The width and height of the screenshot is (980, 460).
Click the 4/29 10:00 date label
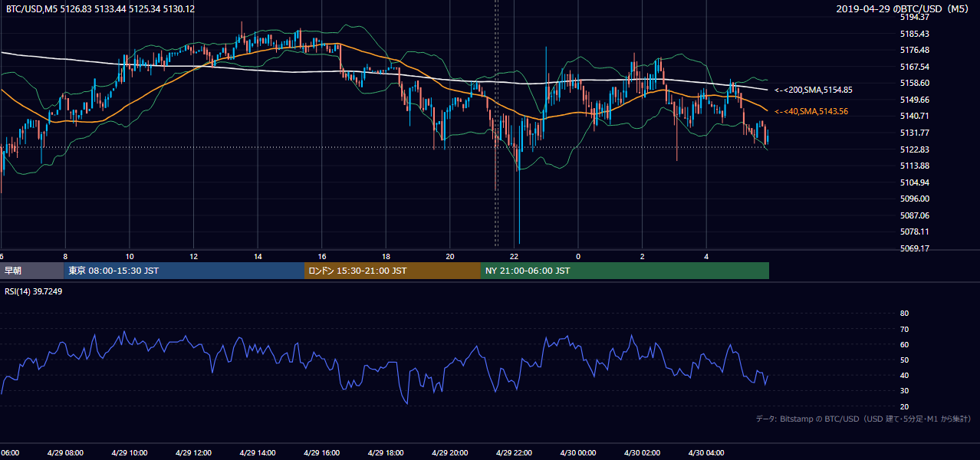click(129, 453)
